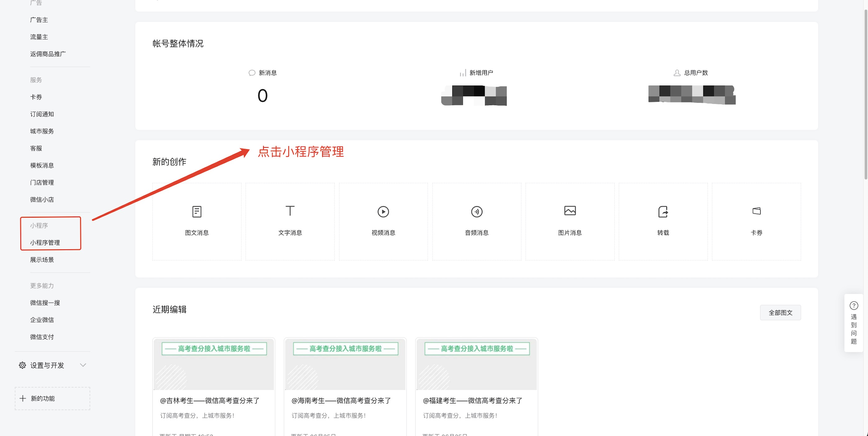The image size is (868, 436).
Task: Open the @福建考生 article title link
Action: (x=473, y=401)
